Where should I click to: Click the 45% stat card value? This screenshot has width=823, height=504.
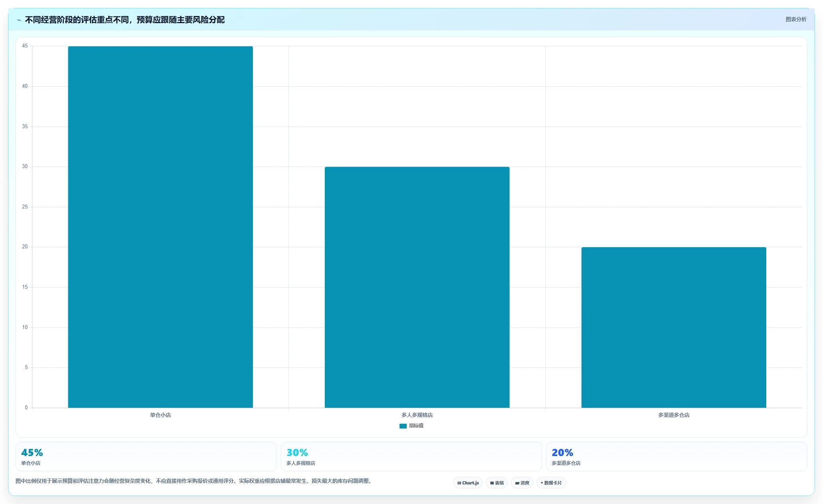(32, 453)
